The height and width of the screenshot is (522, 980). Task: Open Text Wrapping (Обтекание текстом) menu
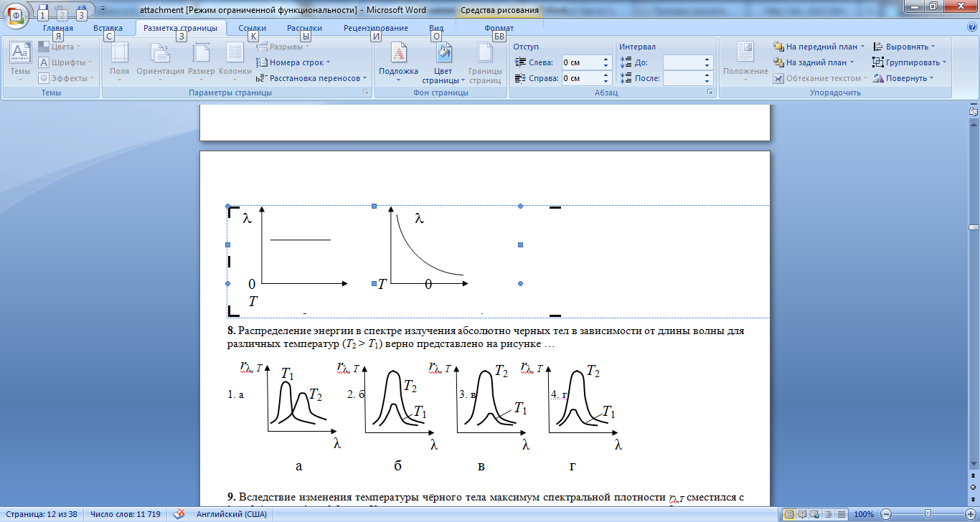[820, 78]
